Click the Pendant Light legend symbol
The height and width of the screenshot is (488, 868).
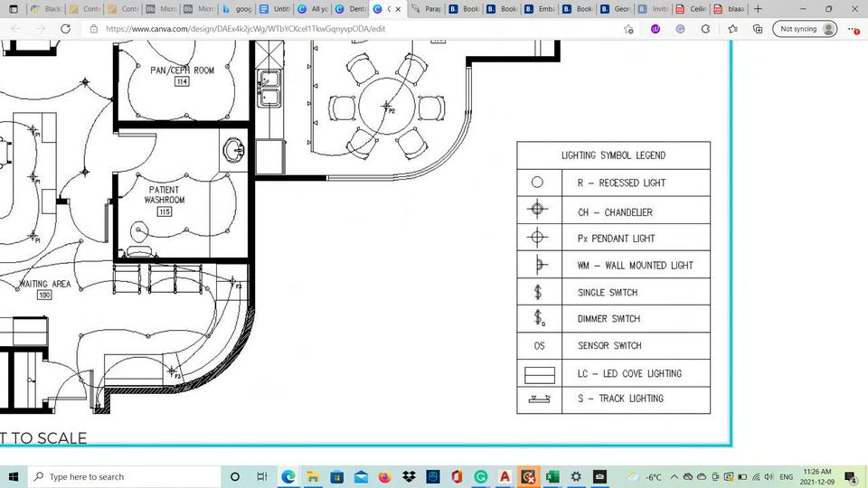536,238
